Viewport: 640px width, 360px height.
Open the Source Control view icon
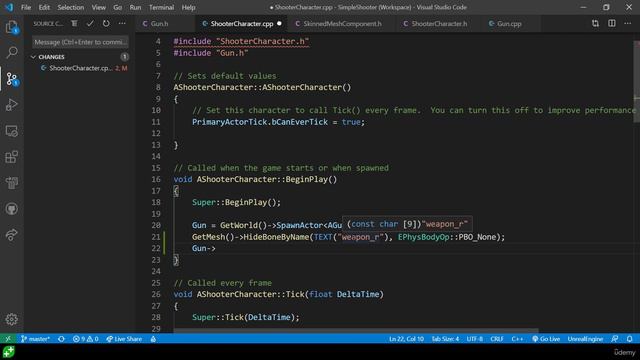pos(11,79)
